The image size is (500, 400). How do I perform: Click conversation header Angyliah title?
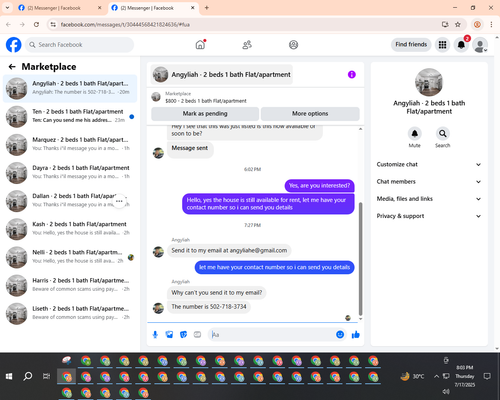point(222,75)
